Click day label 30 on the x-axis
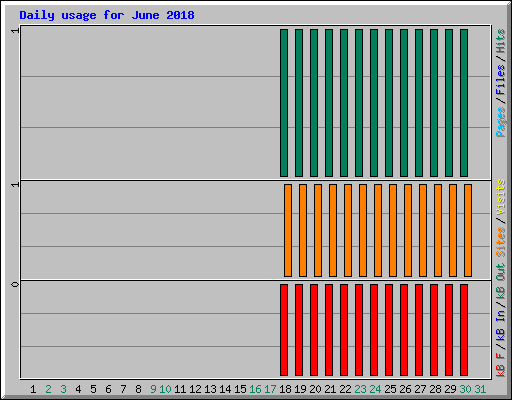The height and width of the screenshot is (400, 512). [465, 389]
